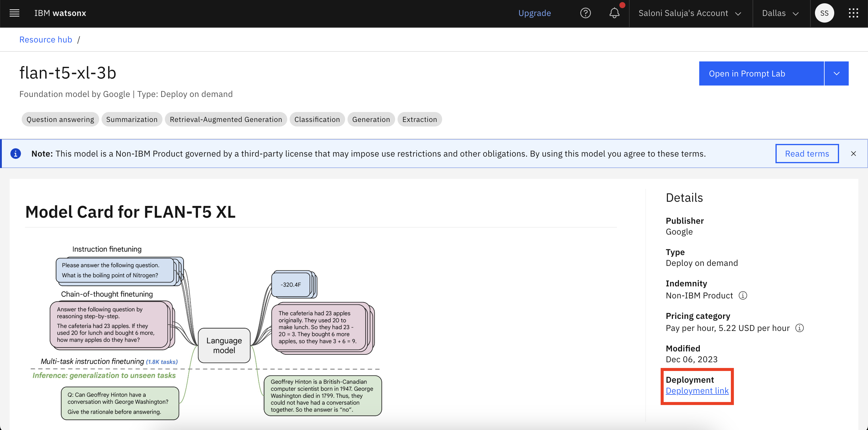Select the Retrieval-Augmented Generation tag
This screenshot has height=430, width=868.
(226, 119)
